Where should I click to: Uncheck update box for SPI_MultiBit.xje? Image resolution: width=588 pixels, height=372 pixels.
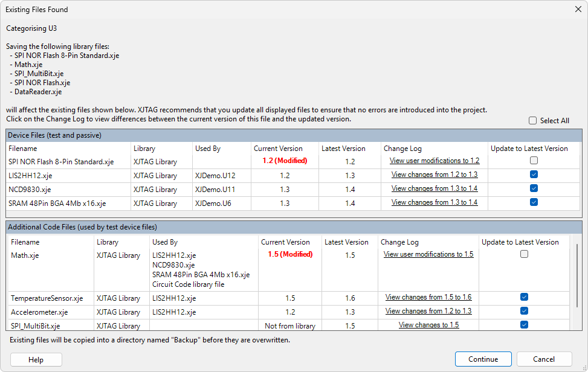pos(524,325)
